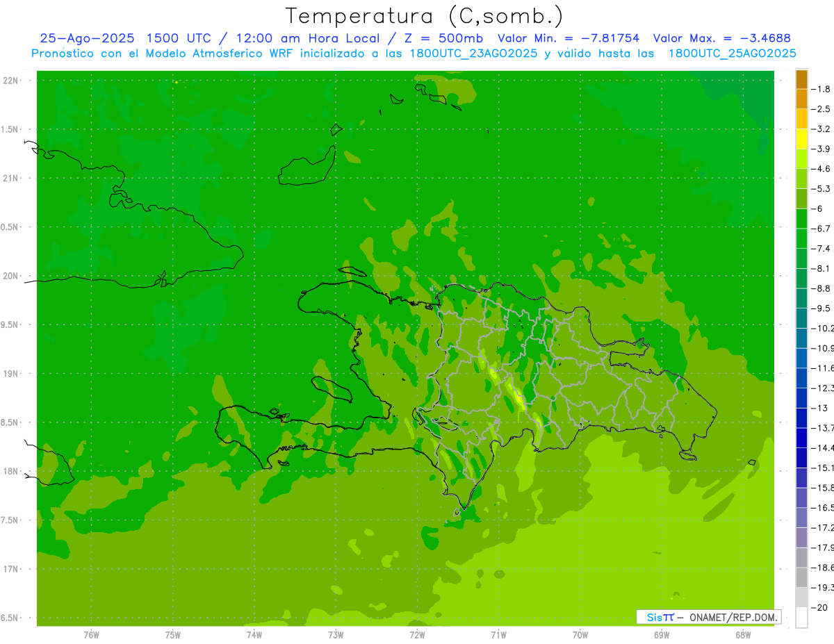The image size is (834, 644).
Task: Pick the orange swatch between -1.8 and -2.5
Action: pos(801,99)
